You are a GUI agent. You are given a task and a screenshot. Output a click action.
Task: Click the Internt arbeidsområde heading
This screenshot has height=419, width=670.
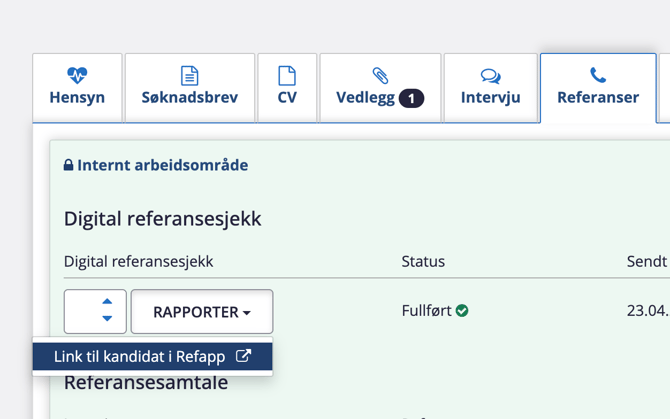click(162, 165)
